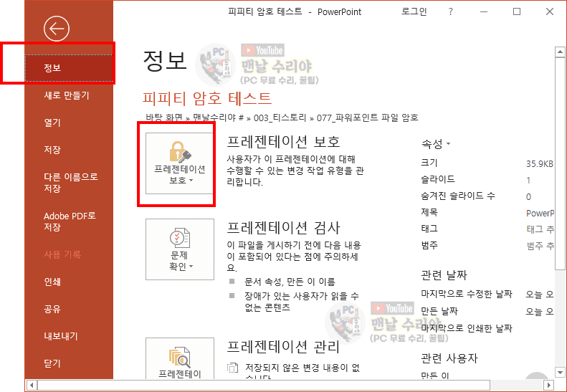
Task: Click the presentation management magnifier icon
Action: pyautogui.click(x=180, y=357)
